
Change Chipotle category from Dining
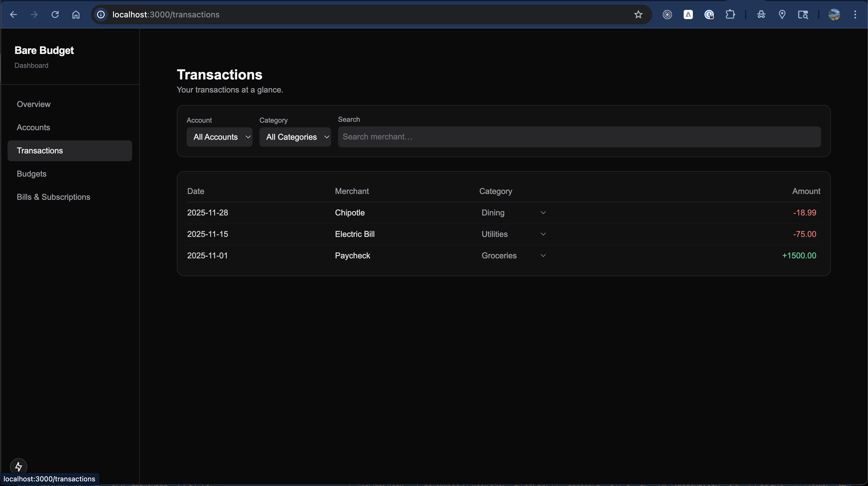click(513, 213)
